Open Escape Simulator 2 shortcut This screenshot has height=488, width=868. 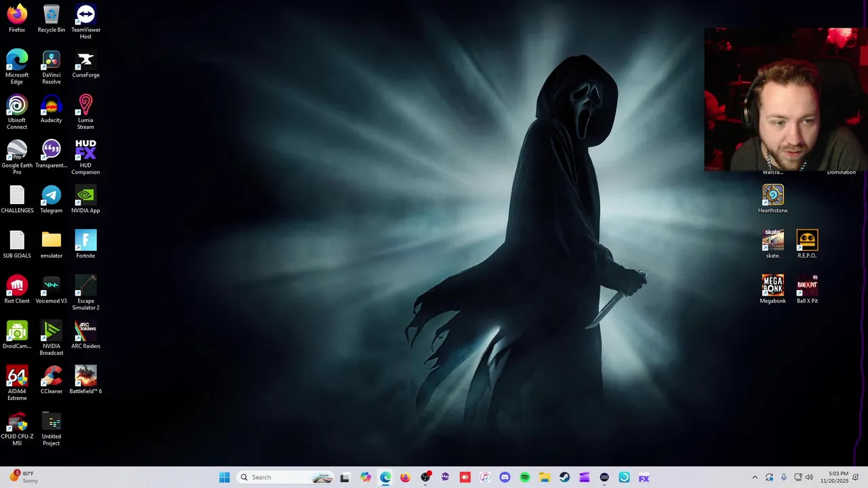85,293
